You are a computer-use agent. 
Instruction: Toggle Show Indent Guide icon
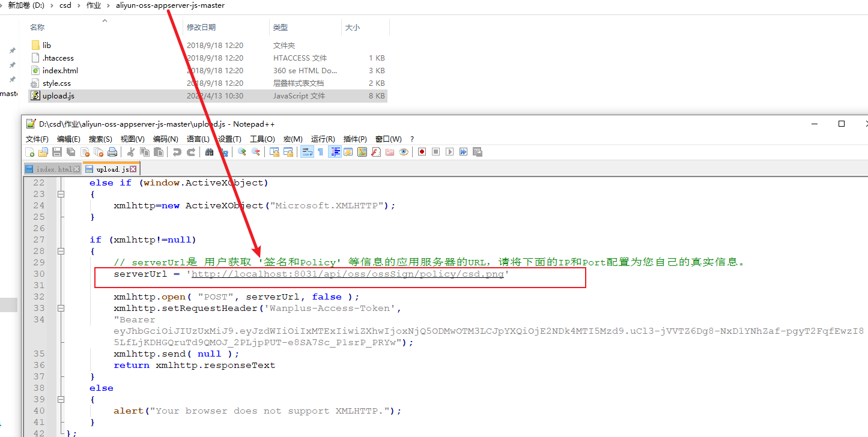(x=335, y=152)
